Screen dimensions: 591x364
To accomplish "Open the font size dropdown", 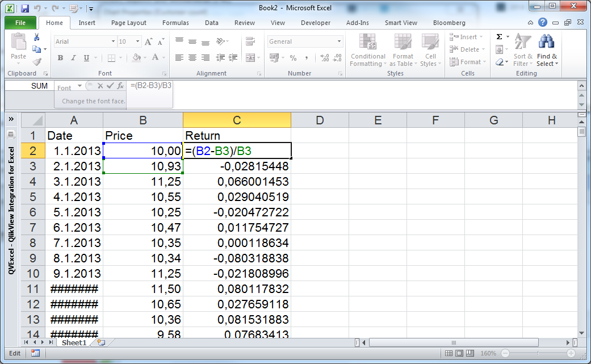I will (x=137, y=41).
